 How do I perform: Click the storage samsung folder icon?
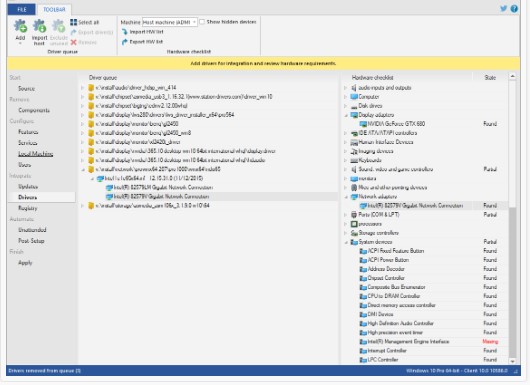point(91,206)
